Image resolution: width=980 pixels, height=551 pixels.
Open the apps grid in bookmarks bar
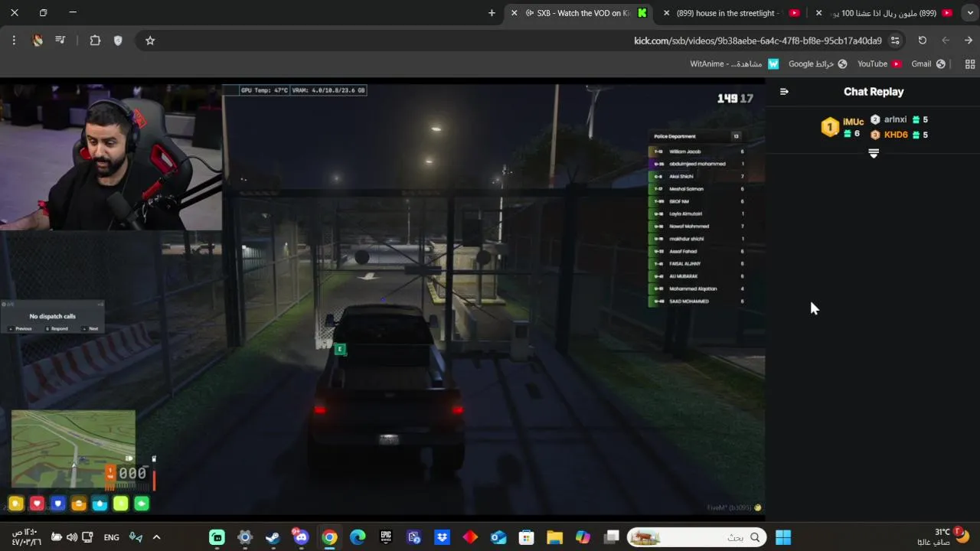(970, 64)
